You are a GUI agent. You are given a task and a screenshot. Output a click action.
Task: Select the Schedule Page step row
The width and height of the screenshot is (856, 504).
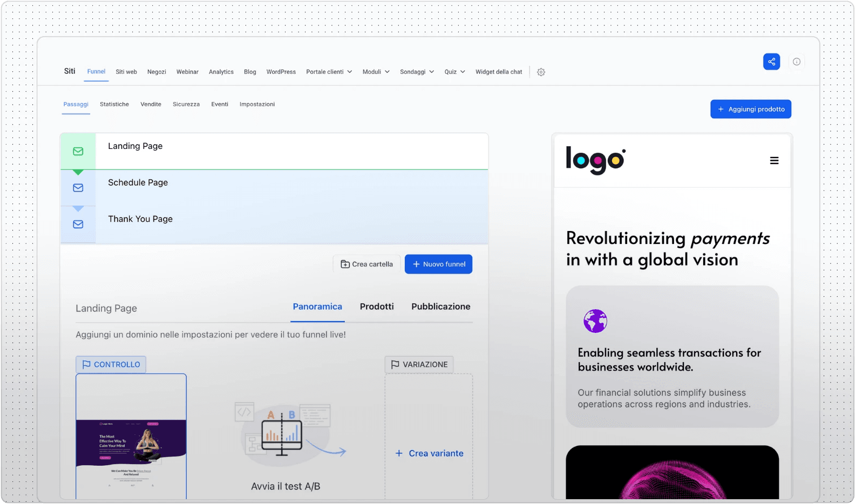274,188
